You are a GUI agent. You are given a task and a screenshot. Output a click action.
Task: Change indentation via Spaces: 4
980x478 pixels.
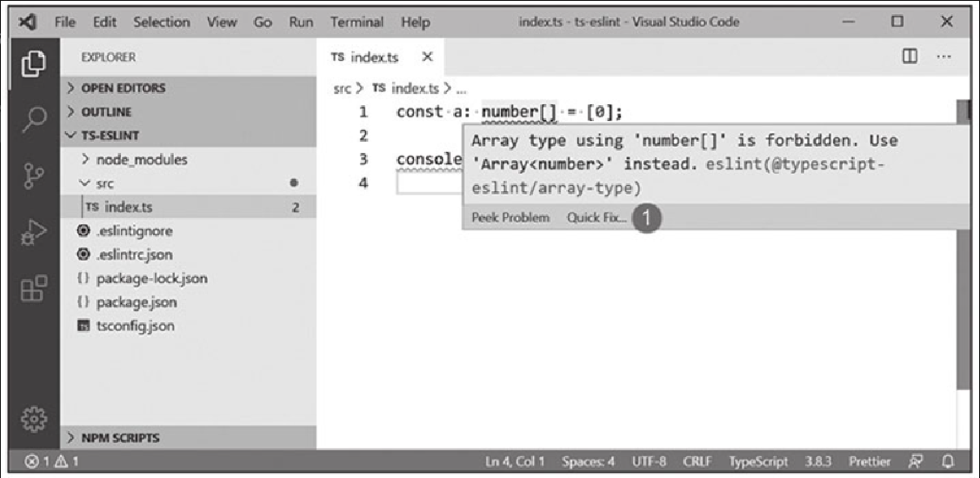coord(588,463)
